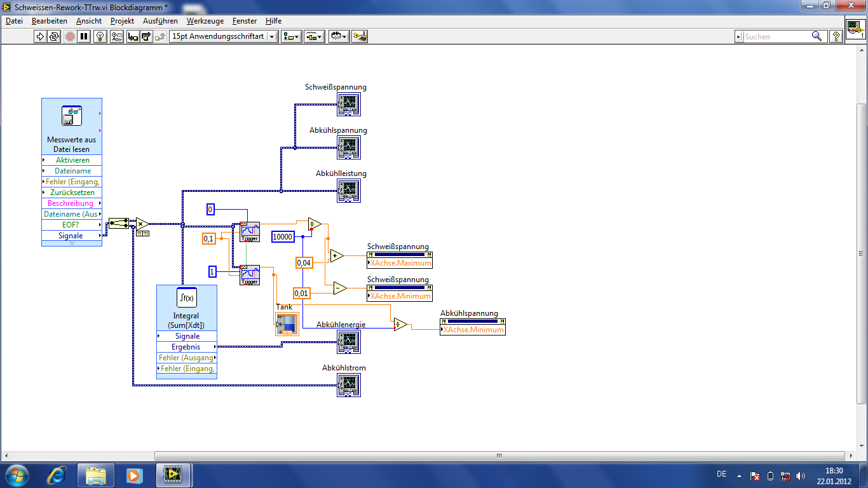The height and width of the screenshot is (488, 868).
Task: Select the Messwerte aus Datei lesen Express VI icon
Action: (x=71, y=116)
